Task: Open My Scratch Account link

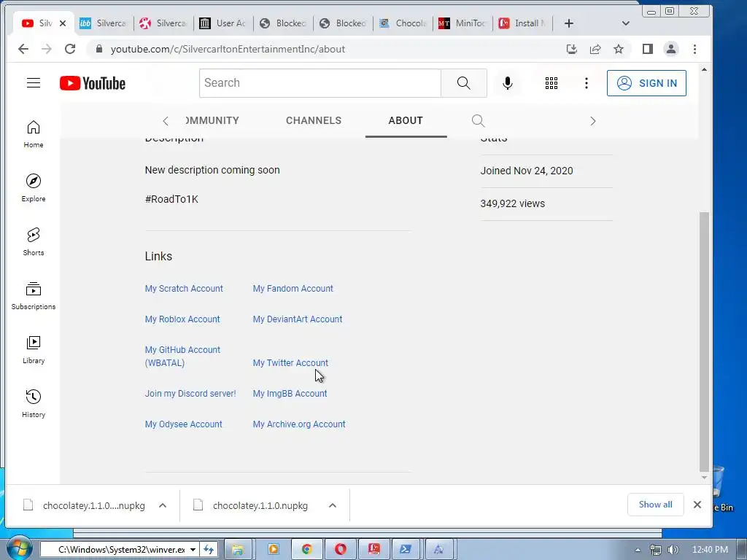Action: point(184,289)
